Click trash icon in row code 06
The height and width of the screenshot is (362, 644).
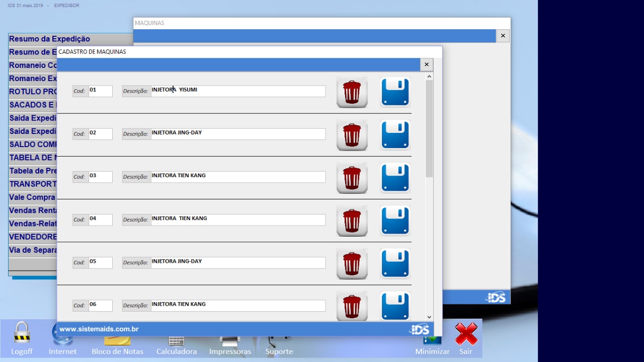pyautogui.click(x=352, y=306)
